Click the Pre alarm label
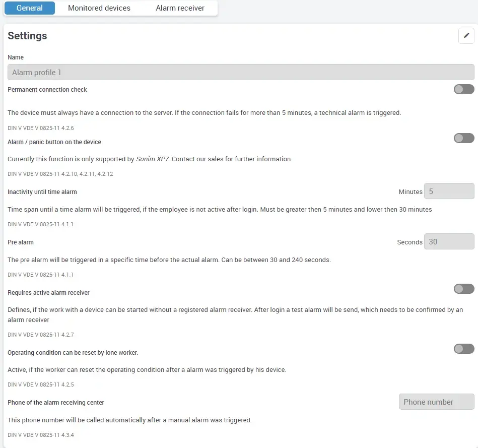The image size is (478, 448). click(x=21, y=242)
